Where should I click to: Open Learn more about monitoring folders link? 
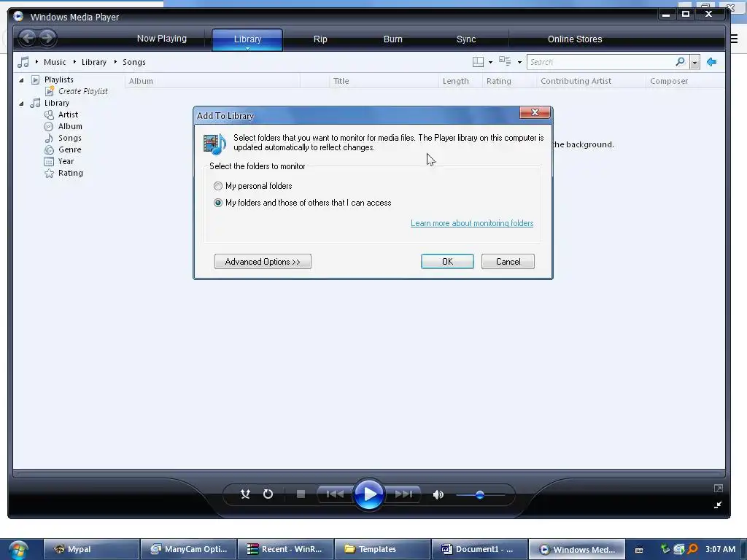pos(472,223)
